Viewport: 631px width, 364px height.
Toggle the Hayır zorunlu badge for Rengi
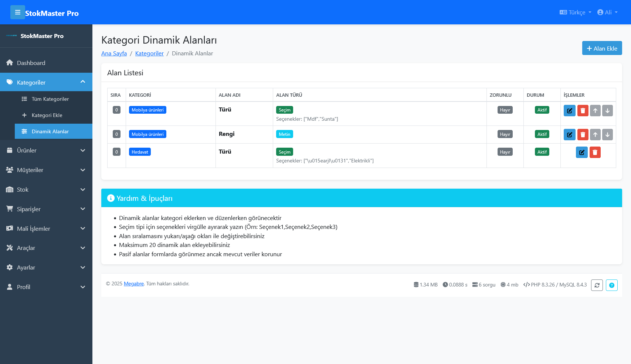coord(505,134)
